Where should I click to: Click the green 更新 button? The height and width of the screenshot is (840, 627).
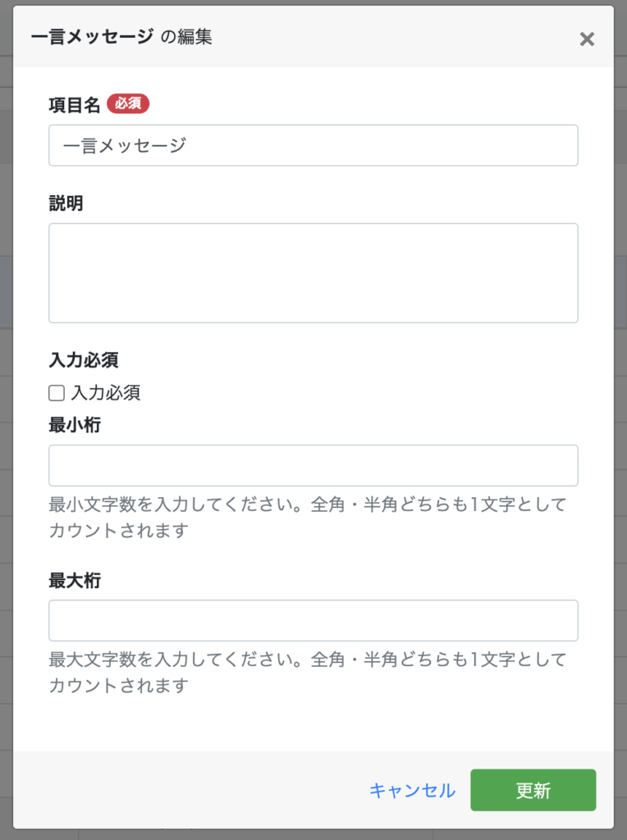[x=533, y=790]
